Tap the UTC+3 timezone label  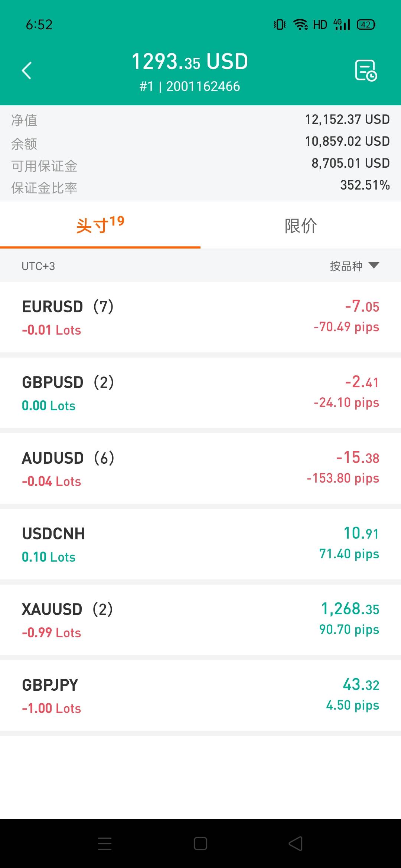38,266
